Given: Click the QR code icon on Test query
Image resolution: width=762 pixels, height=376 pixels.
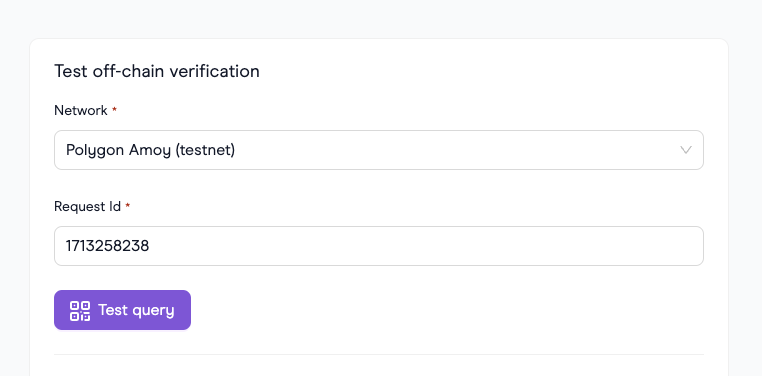Looking at the screenshot, I should coord(80,310).
